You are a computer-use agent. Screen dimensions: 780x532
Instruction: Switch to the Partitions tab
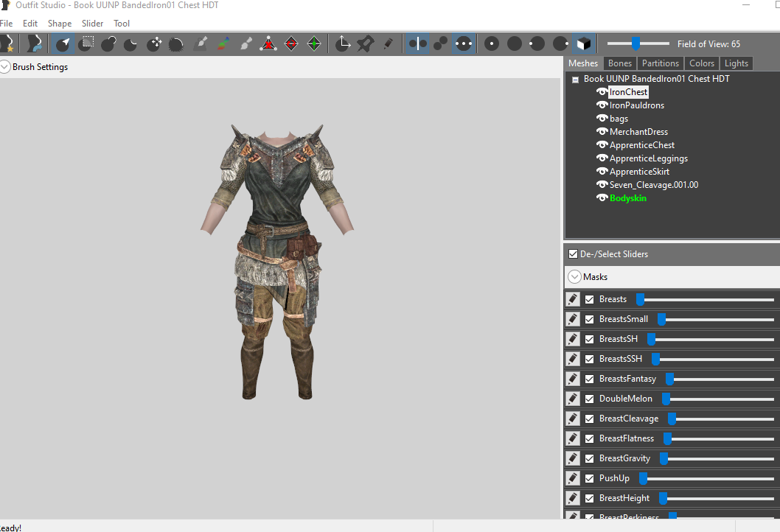pos(660,63)
